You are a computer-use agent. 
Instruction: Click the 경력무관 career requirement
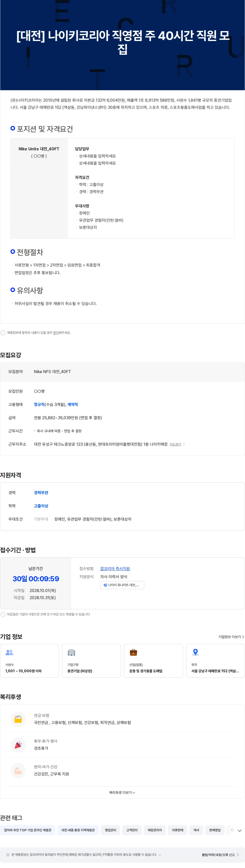pos(41,493)
